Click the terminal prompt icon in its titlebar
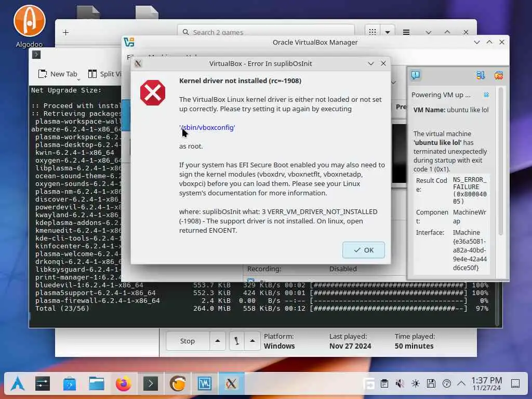Viewport: 532px width, 399px height. click(36, 55)
